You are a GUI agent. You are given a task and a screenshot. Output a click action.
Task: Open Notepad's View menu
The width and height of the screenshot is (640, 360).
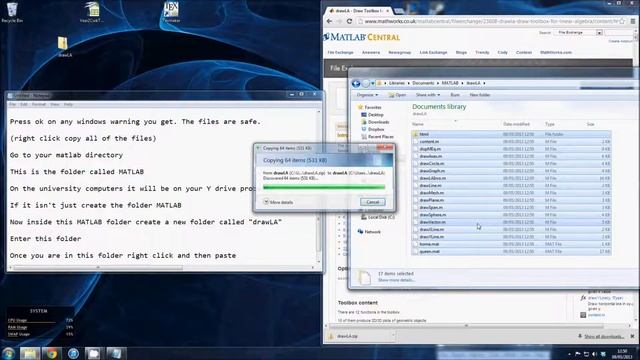pos(55,104)
